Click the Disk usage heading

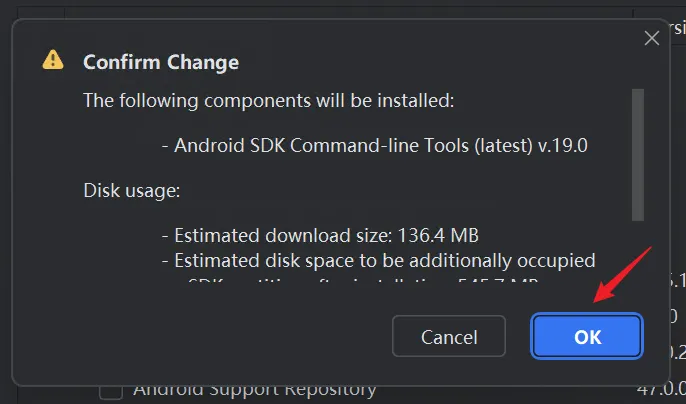(132, 191)
